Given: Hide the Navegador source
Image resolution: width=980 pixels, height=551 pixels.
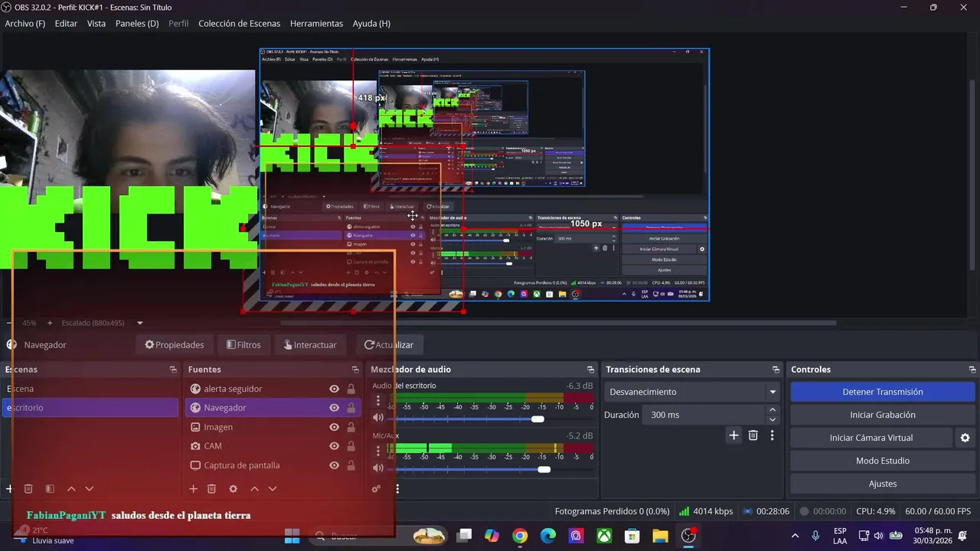Looking at the screenshot, I should [334, 408].
